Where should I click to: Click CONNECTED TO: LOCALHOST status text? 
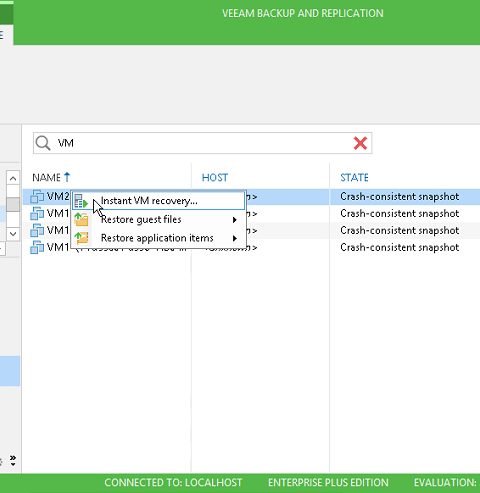tap(173, 483)
